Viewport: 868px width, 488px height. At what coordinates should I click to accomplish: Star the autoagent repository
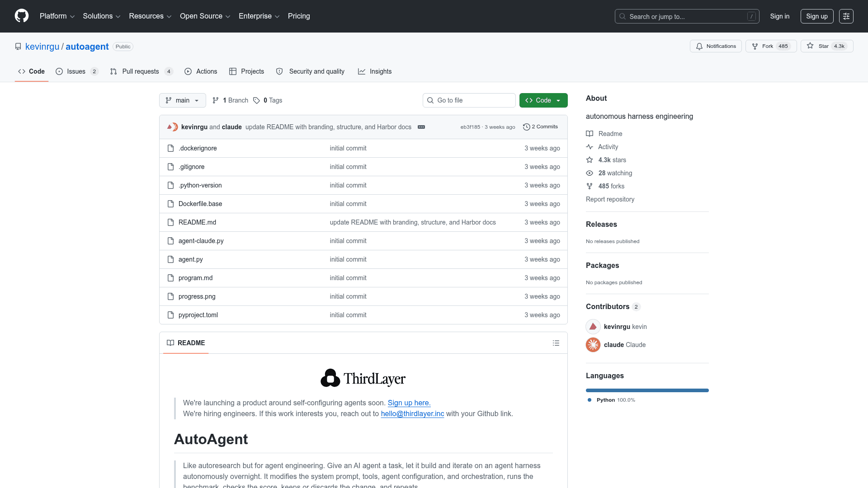(826, 46)
